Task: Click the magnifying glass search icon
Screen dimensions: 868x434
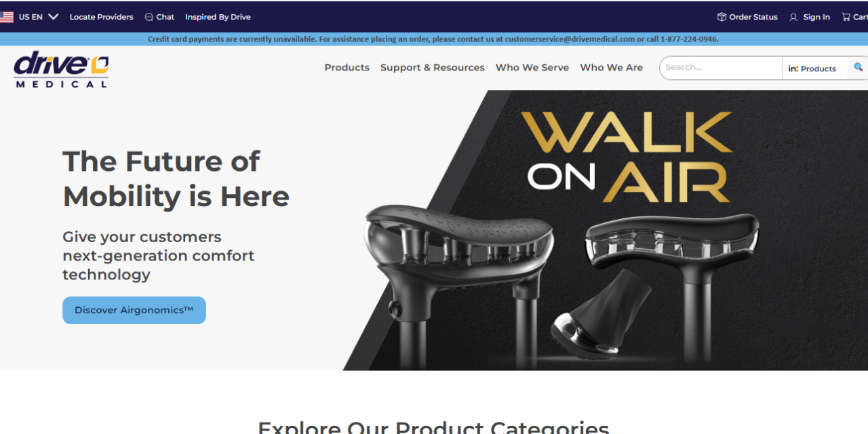Action: 858,68
